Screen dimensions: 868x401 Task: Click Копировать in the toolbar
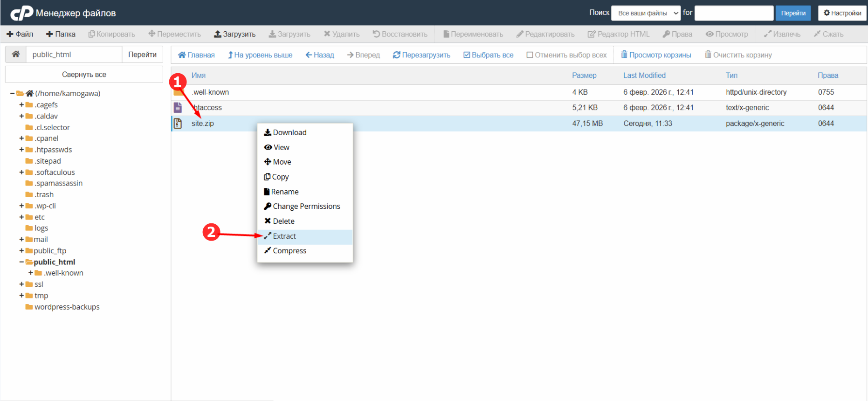[112, 34]
